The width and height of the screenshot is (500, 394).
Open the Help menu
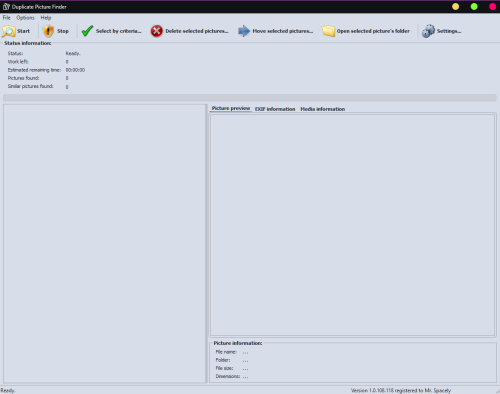(x=46, y=18)
